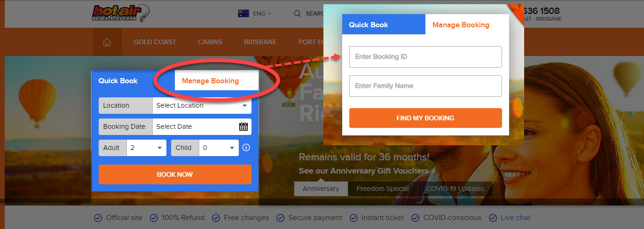Expand the Select Location dropdown
644x229 pixels.
click(x=202, y=105)
